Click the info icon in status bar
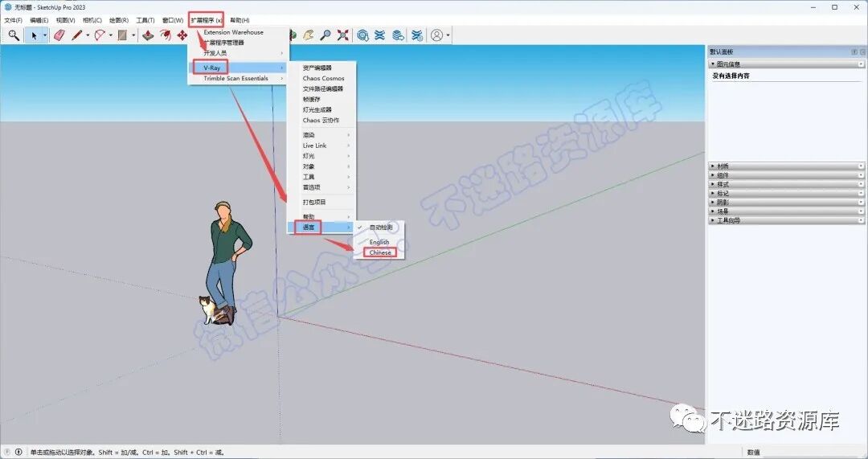The image size is (868, 459). point(18,452)
